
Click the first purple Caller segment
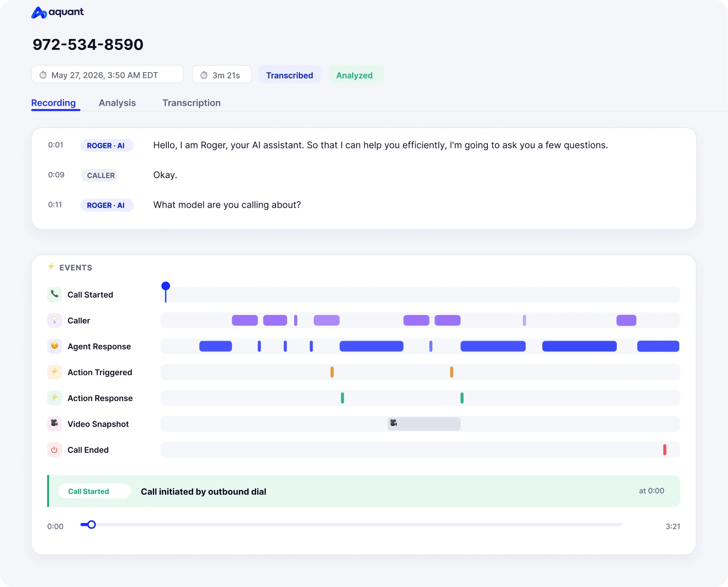click(x=245, y=320)
